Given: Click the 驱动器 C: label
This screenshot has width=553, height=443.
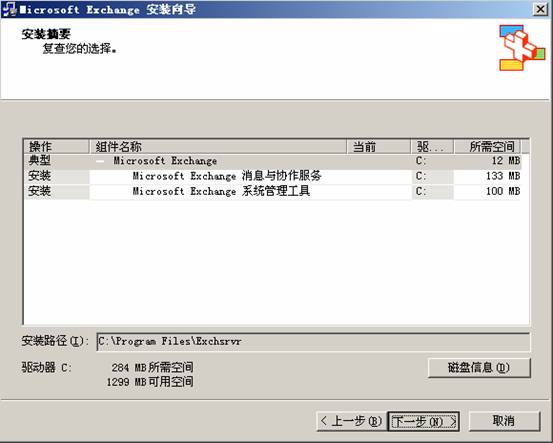Looking at the screenshot, I should [47, 368].
